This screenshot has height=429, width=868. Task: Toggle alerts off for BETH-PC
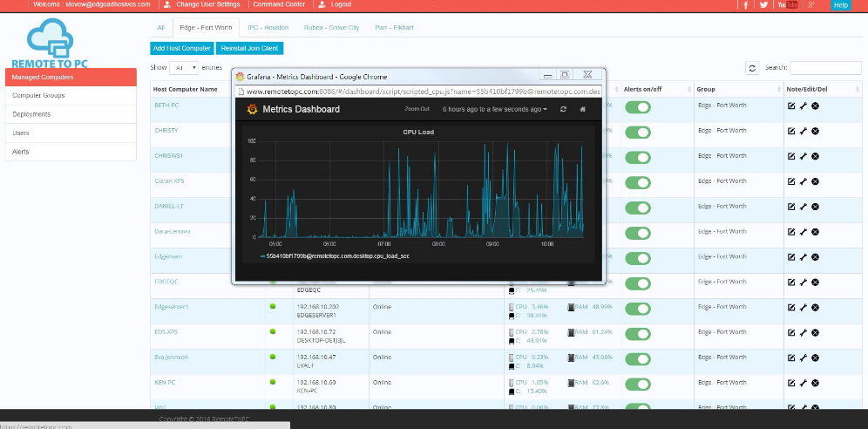coord(637,106)
